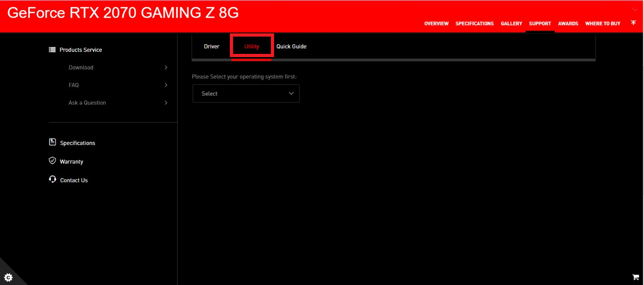Switch to the Driver tab
Viewport: 644px width, 285px height.
click(x=212, y=47)
